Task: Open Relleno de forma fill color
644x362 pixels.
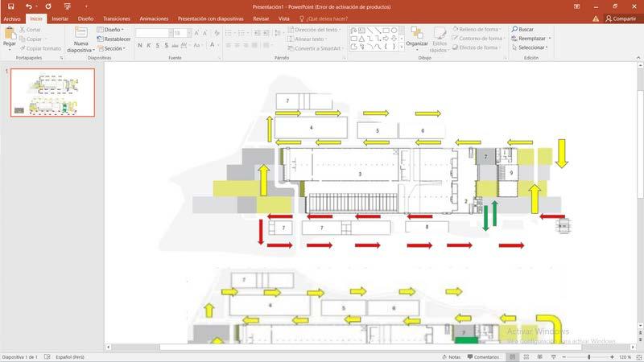Action: (477, 30)
